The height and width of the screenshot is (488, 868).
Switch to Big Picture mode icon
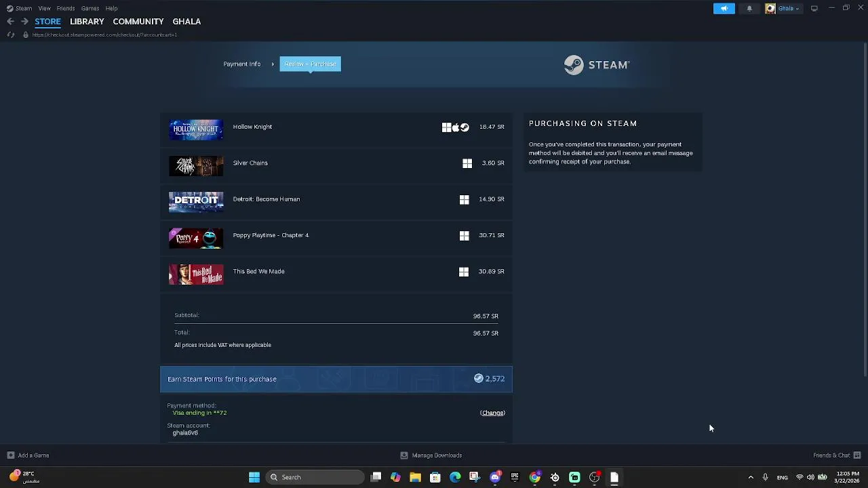(x=814, y=8)
